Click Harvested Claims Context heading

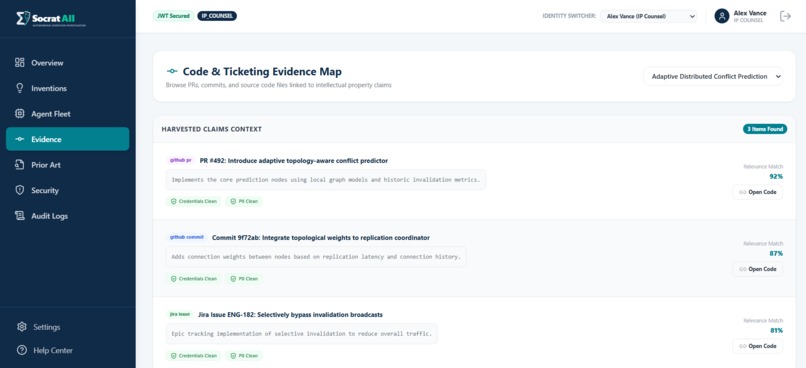coord(212,129)
